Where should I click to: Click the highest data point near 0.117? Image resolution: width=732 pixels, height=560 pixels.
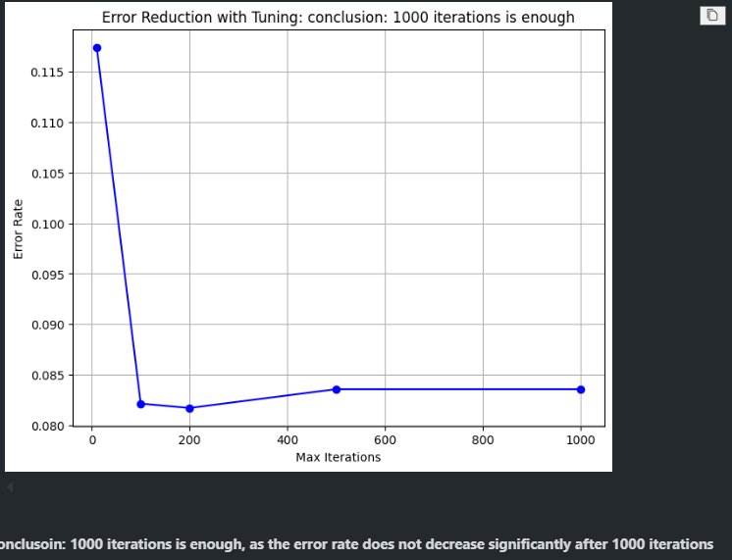pos(97,48)
